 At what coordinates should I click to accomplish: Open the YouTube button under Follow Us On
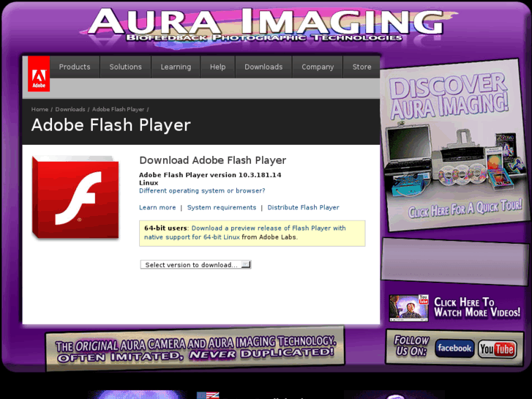pyautogui.click(x=498, y=349)
